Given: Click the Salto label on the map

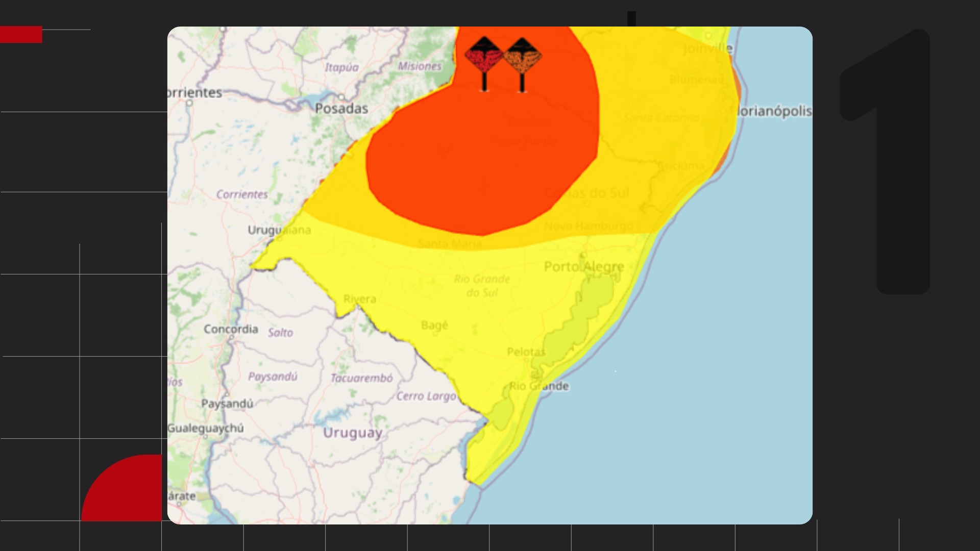Looking at the screenshot, I should [281, 333].
